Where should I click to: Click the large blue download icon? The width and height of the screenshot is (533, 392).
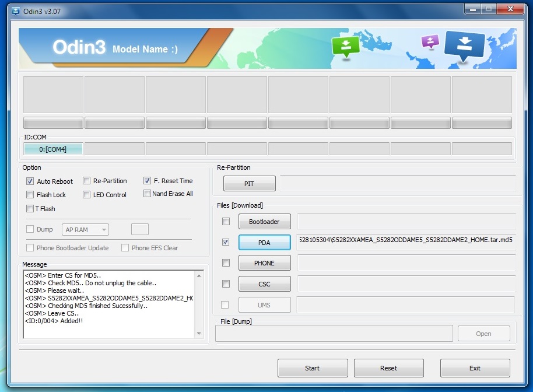pyautogui.click(x=464, y=45)
